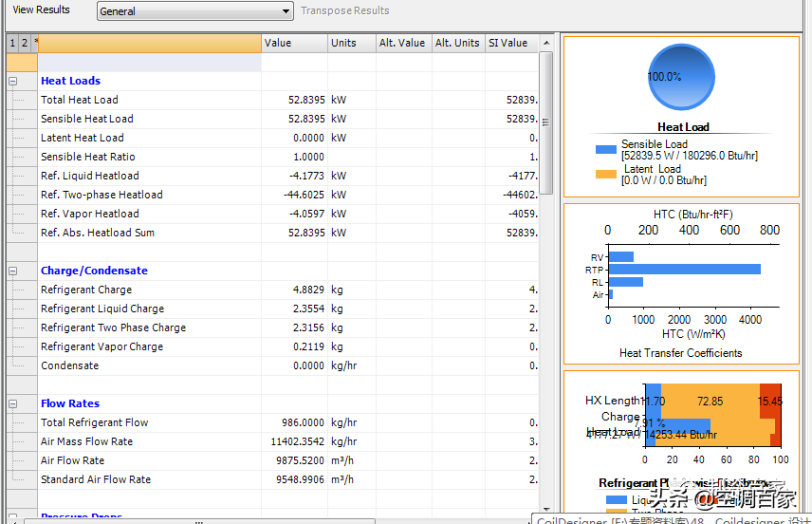Screen dimensions: 812x524
Task: Click the Transpose Results button
Action: pos(344,10)
